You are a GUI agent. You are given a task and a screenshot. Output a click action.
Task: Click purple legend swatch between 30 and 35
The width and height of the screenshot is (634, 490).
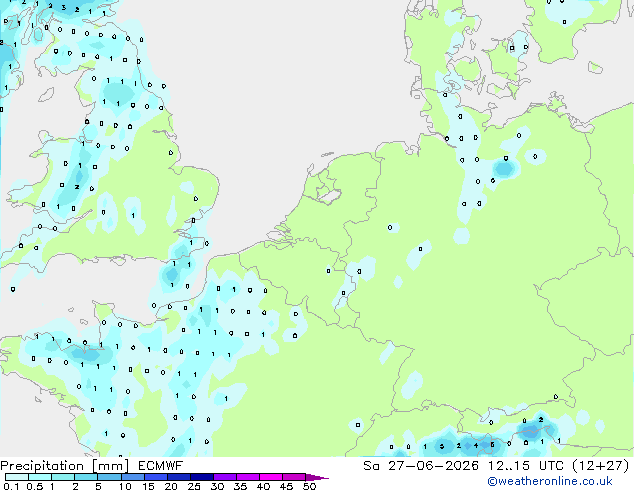pyautogui.click(x=224, y=477)
